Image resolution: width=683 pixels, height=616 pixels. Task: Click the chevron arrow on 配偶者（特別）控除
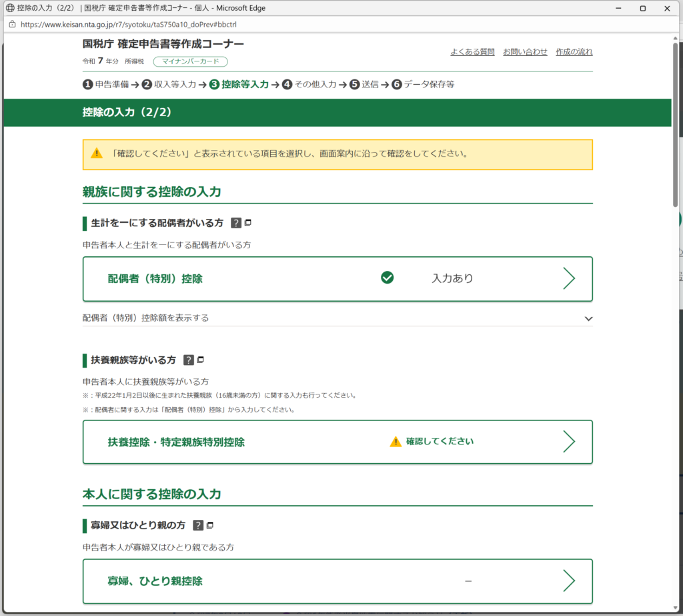(568, 278)
